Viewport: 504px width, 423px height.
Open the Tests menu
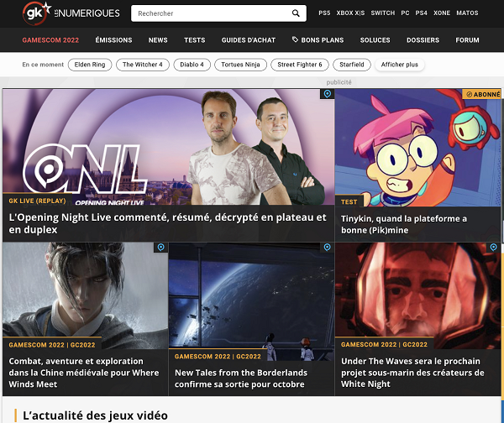195,40
